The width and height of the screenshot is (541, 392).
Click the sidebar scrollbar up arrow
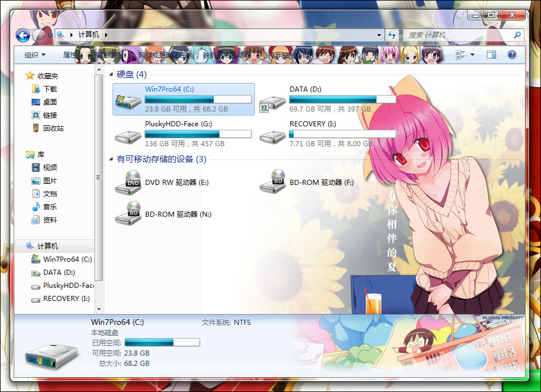98,70
